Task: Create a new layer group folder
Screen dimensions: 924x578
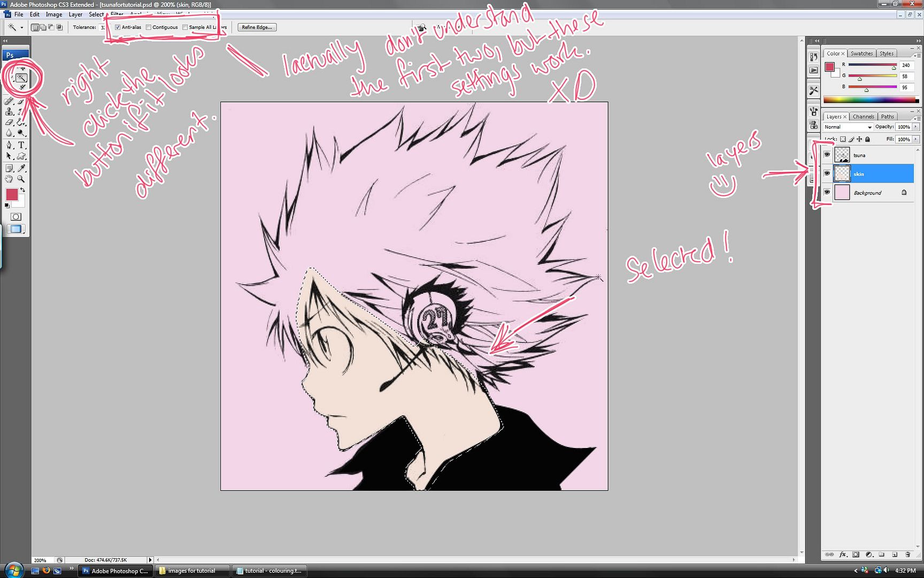Action: 881,554
